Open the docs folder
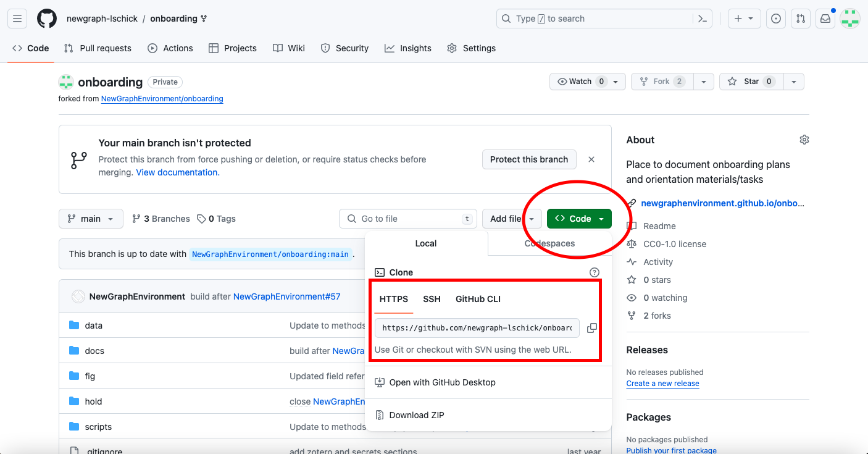The height and width of the screenshot is (454, 868). 94,351
